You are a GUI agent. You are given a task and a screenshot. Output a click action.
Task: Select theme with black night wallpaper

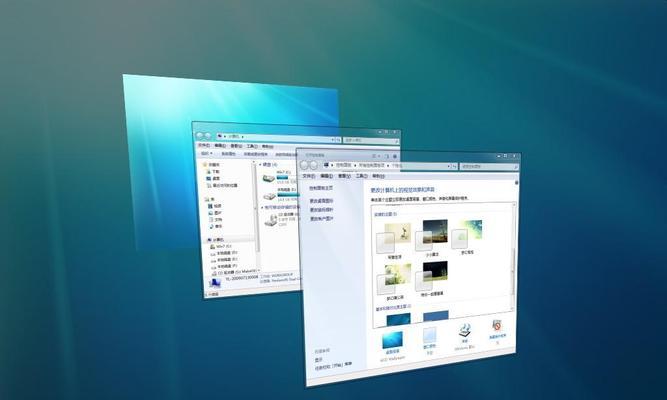(x=432, y=279)
